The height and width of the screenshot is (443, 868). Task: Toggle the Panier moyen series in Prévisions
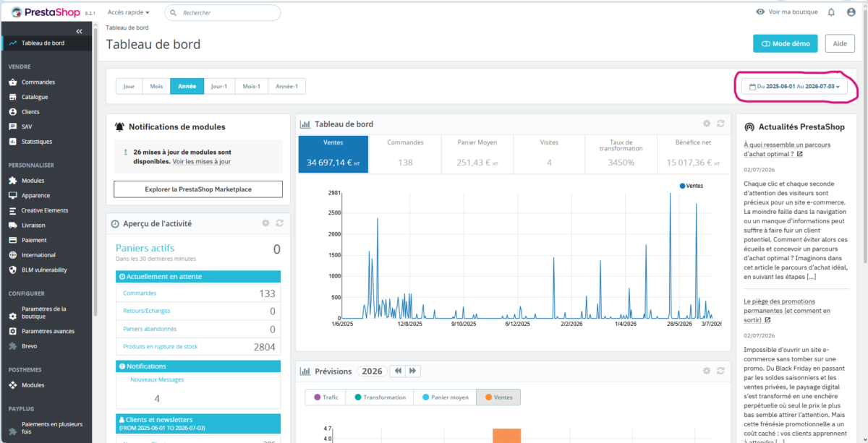click(x=445, y=397)
